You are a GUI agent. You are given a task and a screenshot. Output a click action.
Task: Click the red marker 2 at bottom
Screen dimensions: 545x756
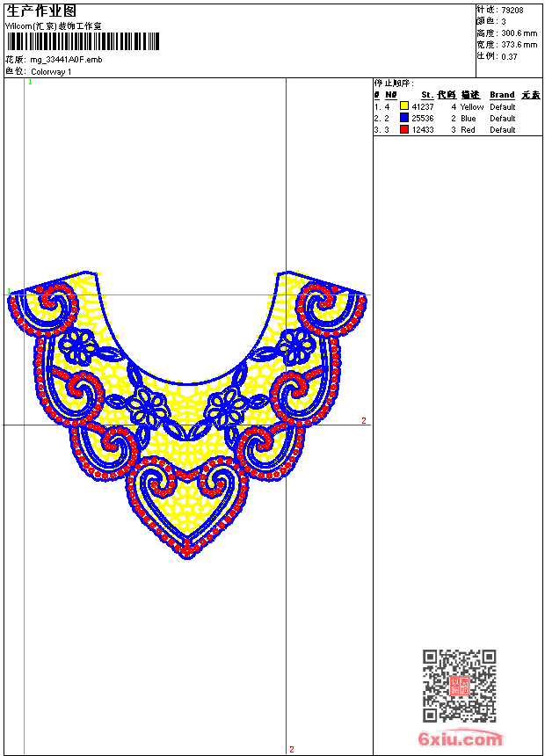pos(292,749)
